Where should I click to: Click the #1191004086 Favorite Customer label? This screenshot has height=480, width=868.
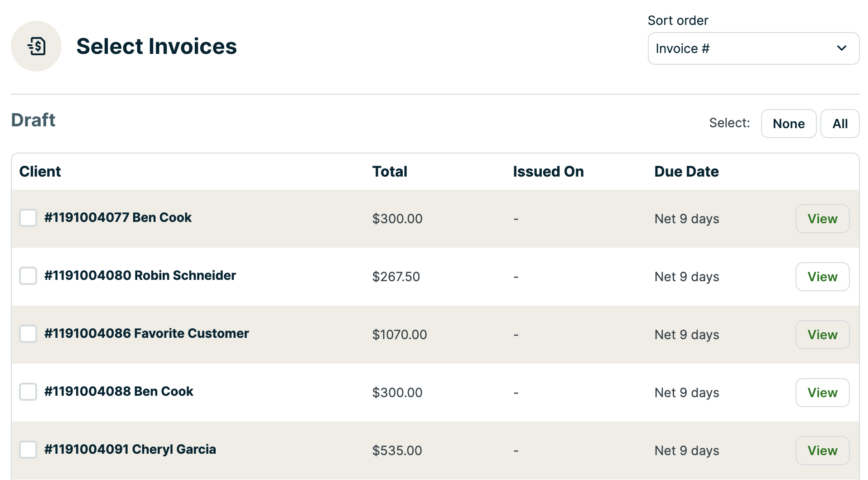(x=146, y=334)
